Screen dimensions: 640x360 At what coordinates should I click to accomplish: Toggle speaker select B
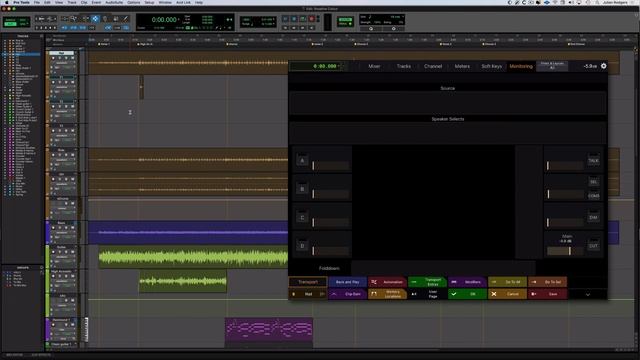click(302, 189)
